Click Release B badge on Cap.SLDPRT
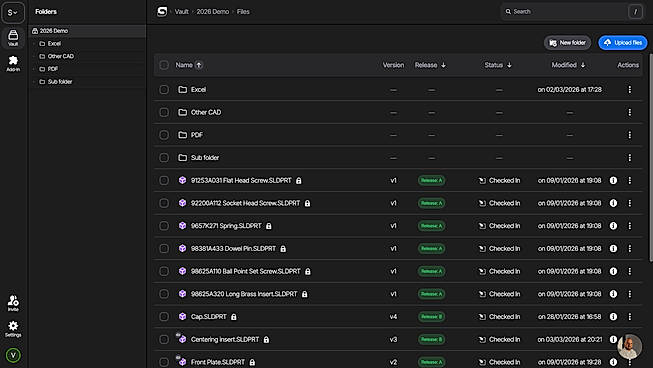The height and width of the screenshot is (368, 653). (431, 316)
